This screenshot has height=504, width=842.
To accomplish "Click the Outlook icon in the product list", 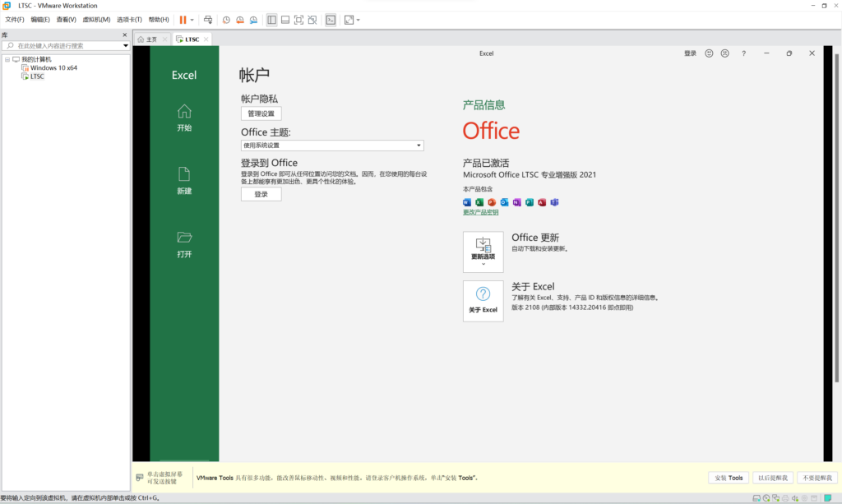I will 504,202.
